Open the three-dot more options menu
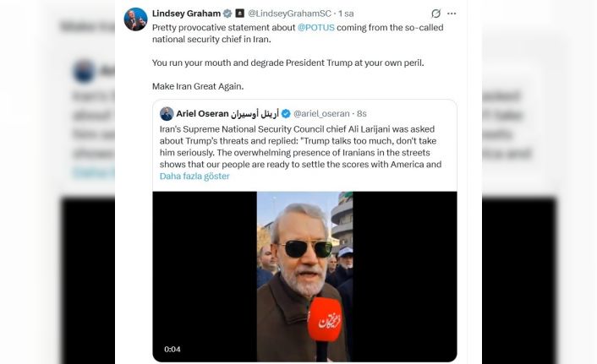This screenshot has width=597, height=364. 452,14
